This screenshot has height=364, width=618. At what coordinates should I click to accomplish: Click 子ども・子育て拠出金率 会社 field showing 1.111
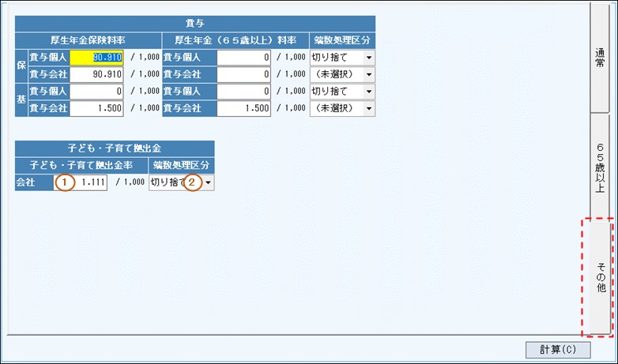point(81,182)
